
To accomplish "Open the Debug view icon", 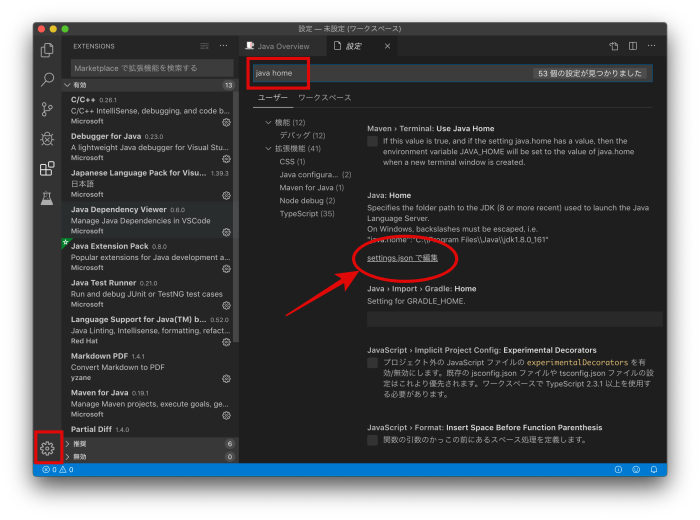I will point(47,139).
